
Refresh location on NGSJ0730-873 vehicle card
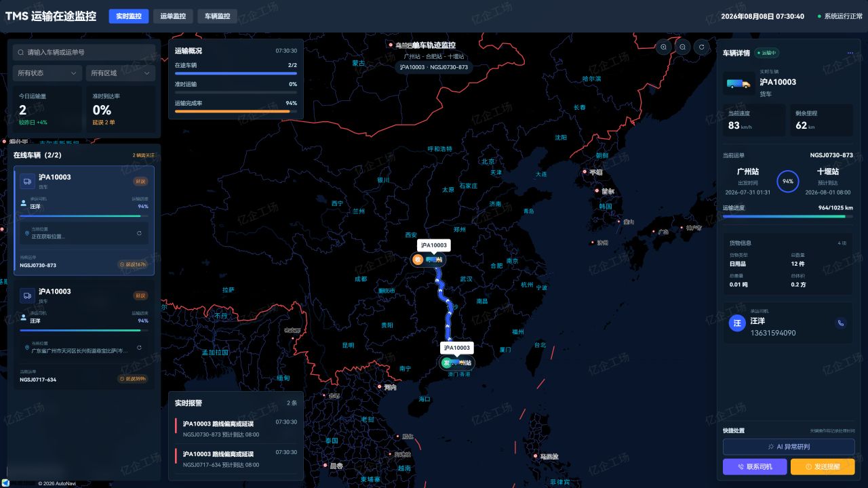139,233
